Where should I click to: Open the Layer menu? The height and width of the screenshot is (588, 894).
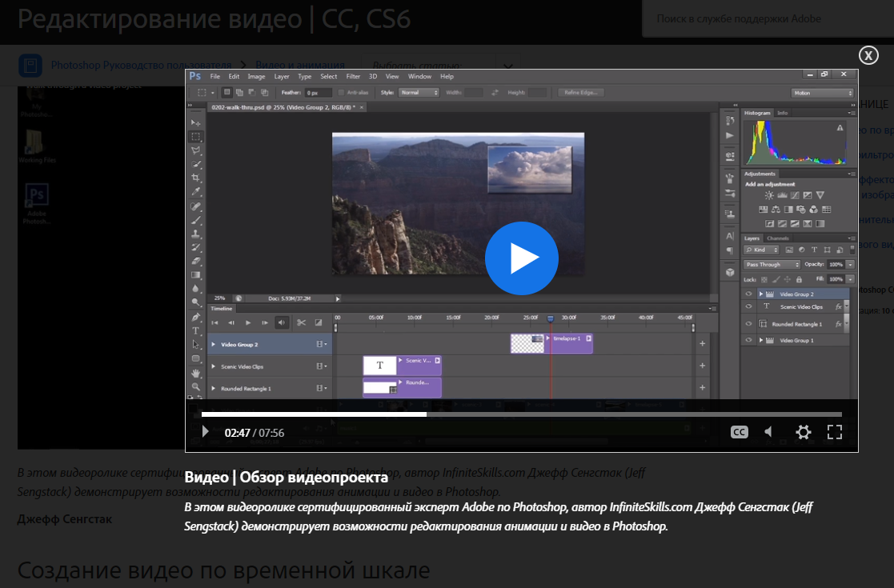[x=282, y=76]
